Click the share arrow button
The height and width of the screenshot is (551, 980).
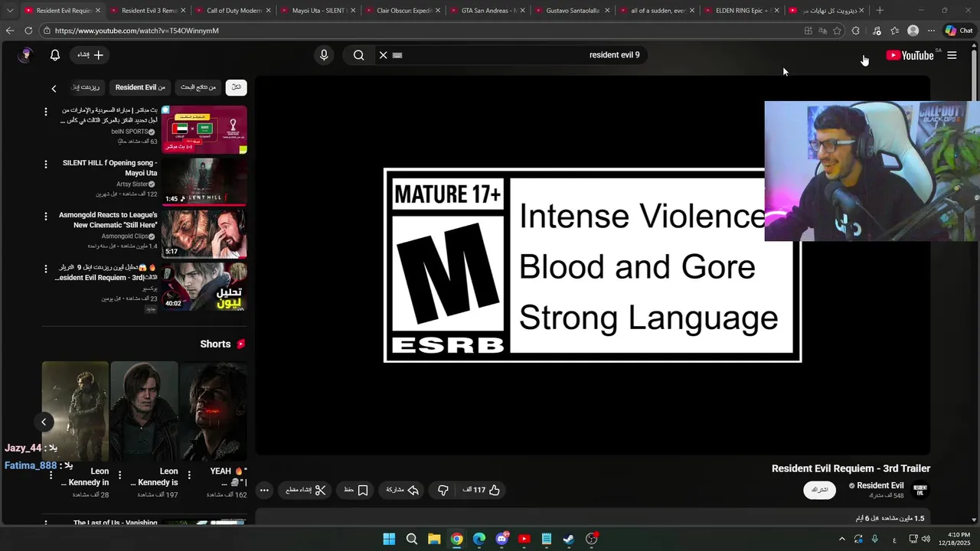403,490
